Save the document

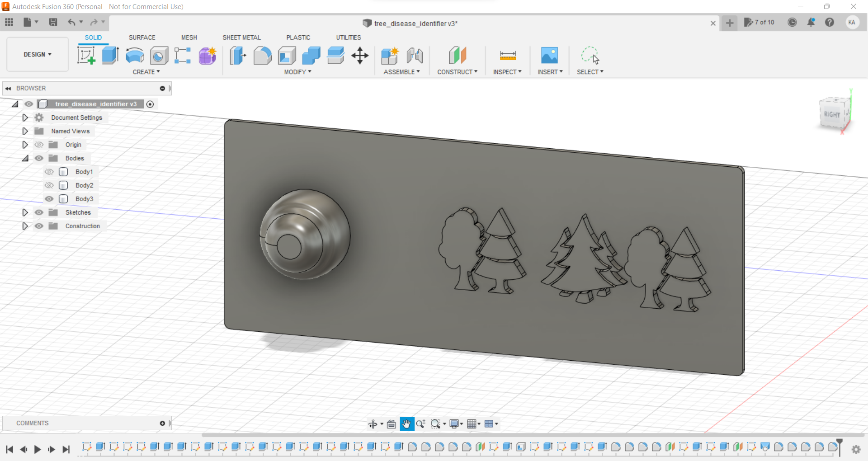tap(53, 22)
